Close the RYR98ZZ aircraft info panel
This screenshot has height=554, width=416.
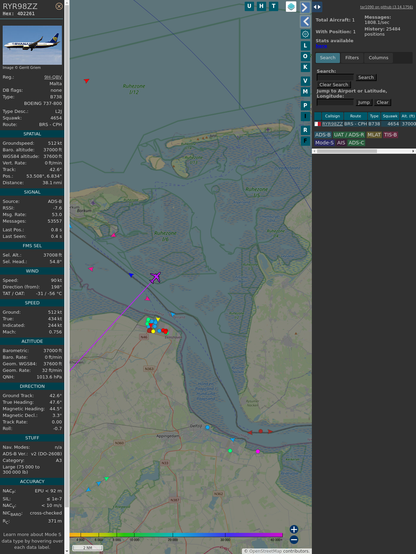(59, 6)
